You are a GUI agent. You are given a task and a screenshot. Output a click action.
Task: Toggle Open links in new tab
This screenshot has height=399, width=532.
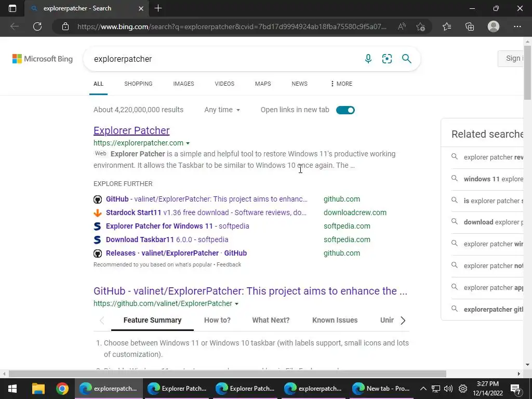tap(345, 110)
